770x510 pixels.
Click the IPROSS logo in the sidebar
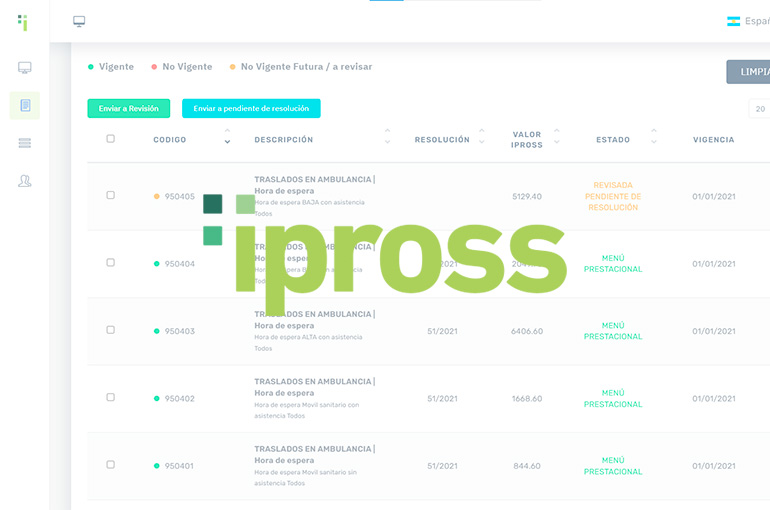point(23,22)
